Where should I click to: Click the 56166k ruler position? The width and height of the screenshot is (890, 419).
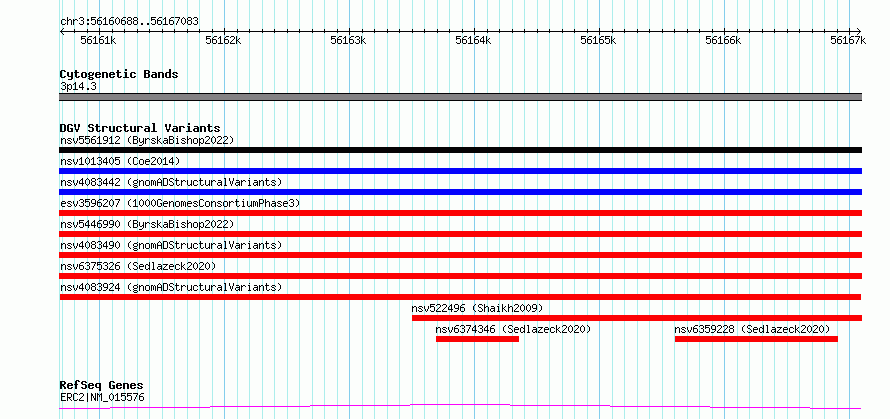[724, 40]
